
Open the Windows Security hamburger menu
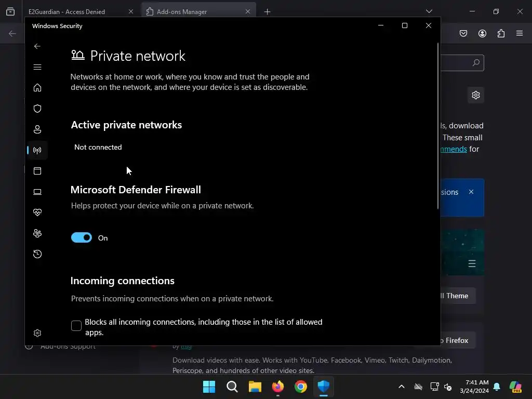click(x=37, y=67)
